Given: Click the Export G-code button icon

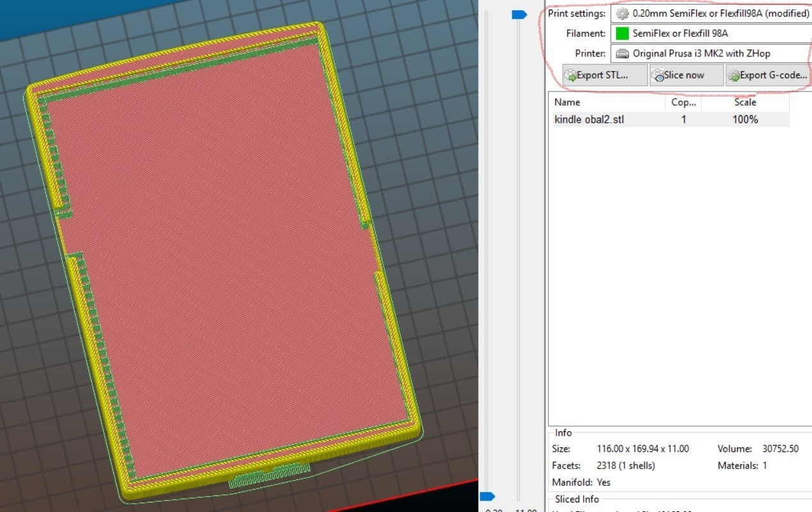Looking at the screenshot, I should tap(734, 76).
